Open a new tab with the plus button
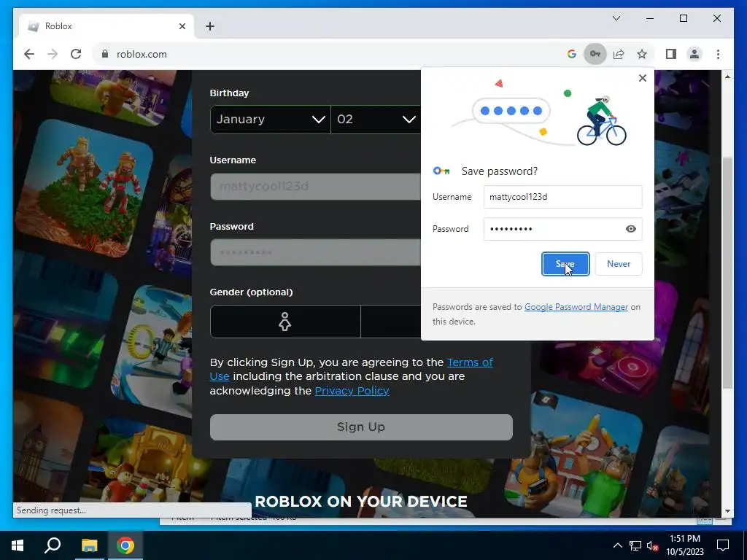This screenshot has width=747, height=560. 209,26
